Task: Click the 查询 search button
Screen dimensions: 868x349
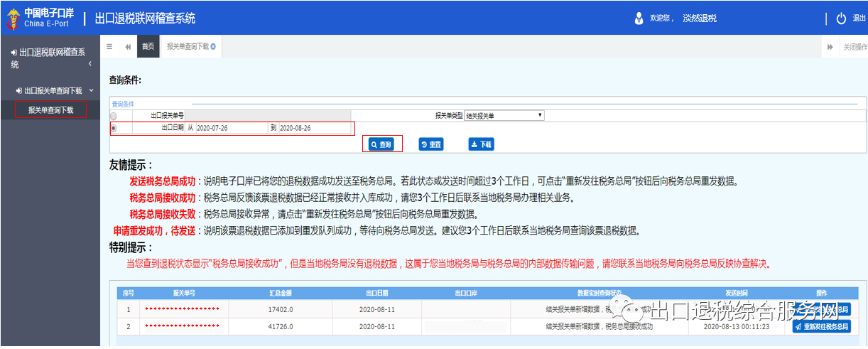Action: click(382, 144)
